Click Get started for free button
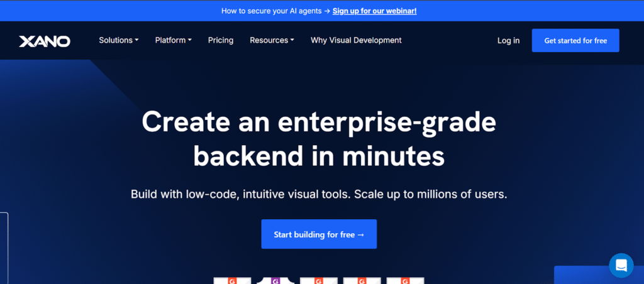This screenshot has width=644, height=284. (575, 41)
